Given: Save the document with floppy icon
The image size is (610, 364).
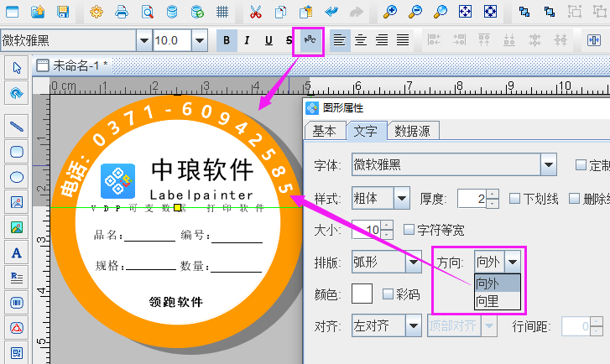Looking at the screenshot, I should pyautogui.click(x=63, y=12).
